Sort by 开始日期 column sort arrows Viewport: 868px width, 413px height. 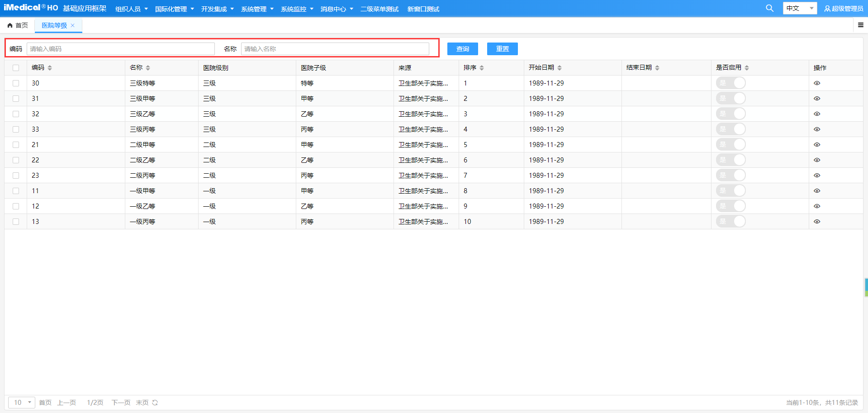[560, 68]
